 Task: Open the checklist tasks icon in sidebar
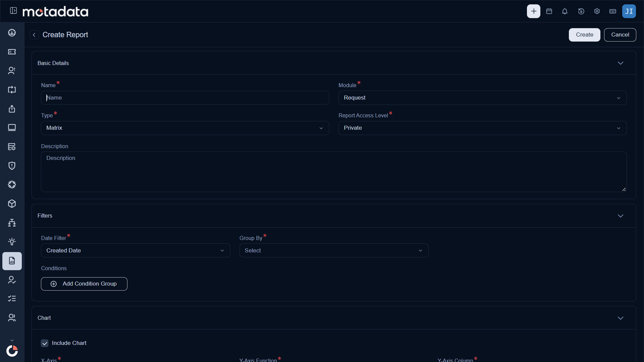pos(12,299)
